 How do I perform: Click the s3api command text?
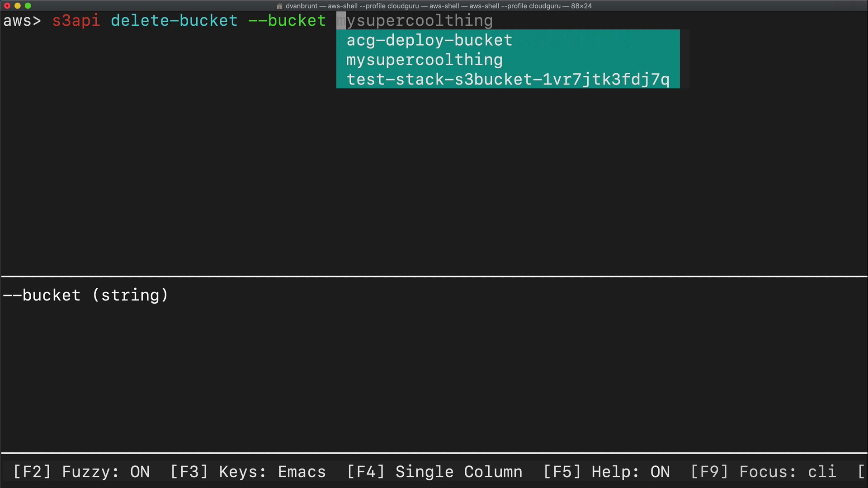pyautogui.click(x=76, y=21)
